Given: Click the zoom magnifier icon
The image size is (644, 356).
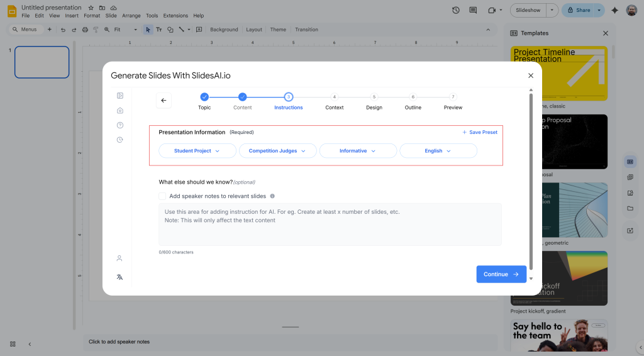Looking at the screenshot, I should click(107, 30).
